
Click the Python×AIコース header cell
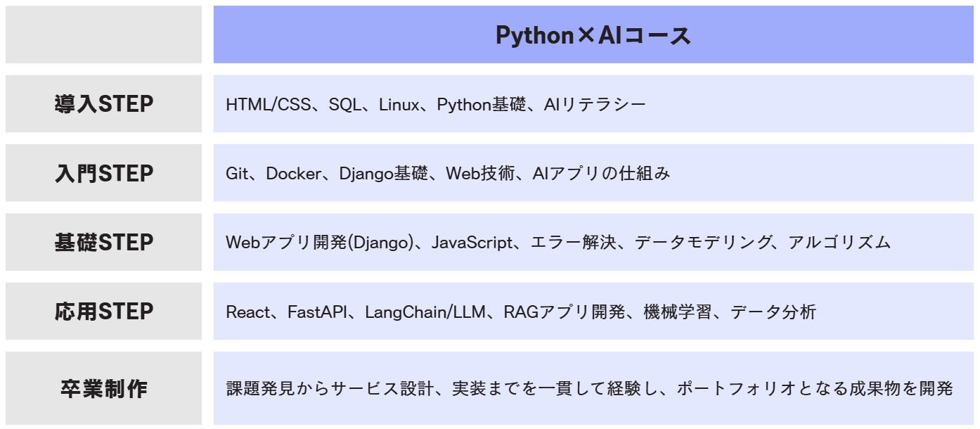[x=593, y=35]
